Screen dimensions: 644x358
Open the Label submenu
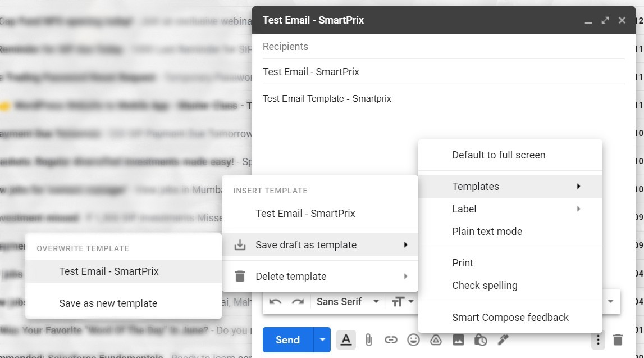(x=510, y=209)
